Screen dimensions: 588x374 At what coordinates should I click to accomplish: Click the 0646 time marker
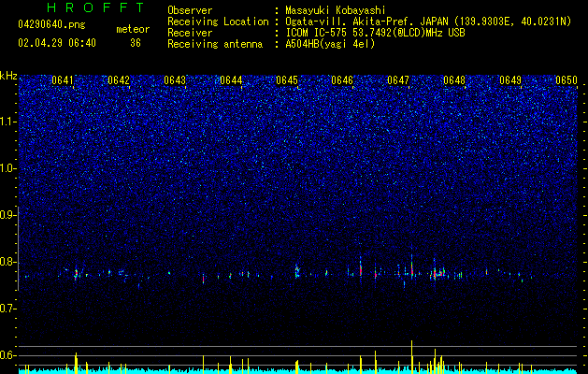tap(342, 80)
